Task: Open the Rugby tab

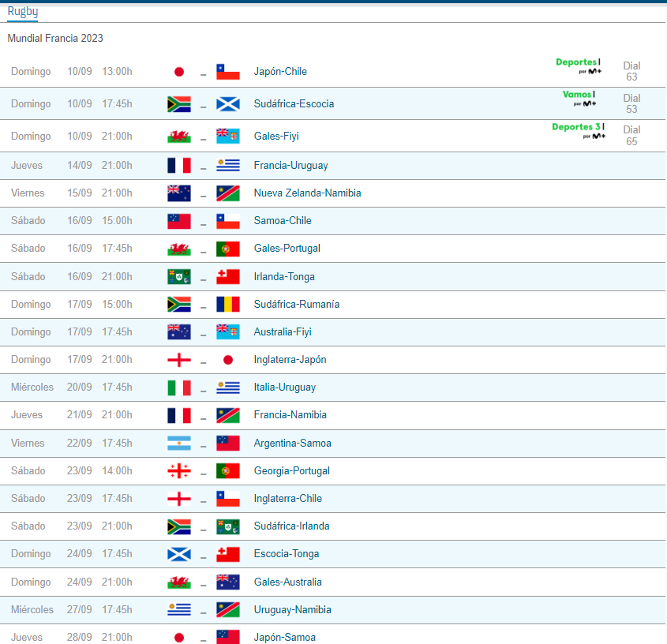Action: pos(22,11)
